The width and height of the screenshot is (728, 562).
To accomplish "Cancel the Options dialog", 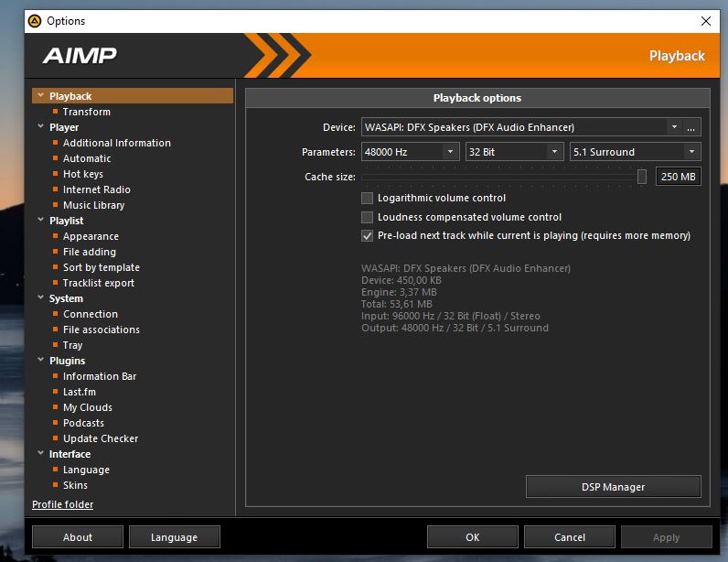I will (570, 537).
